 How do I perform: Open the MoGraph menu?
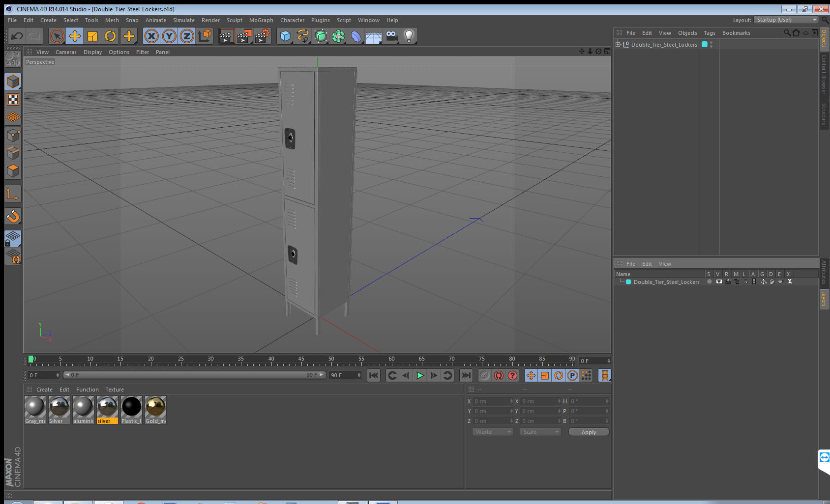coord(261,20)
